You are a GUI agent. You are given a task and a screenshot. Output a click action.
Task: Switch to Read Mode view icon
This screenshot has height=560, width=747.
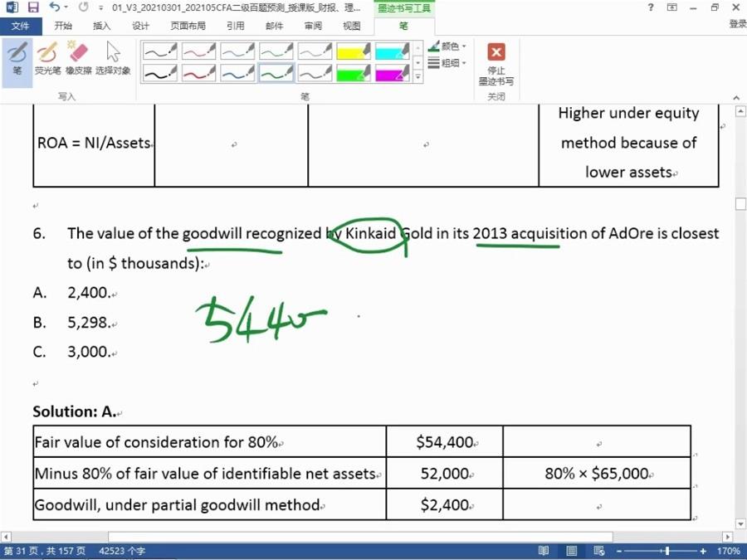tap(544, 551)
